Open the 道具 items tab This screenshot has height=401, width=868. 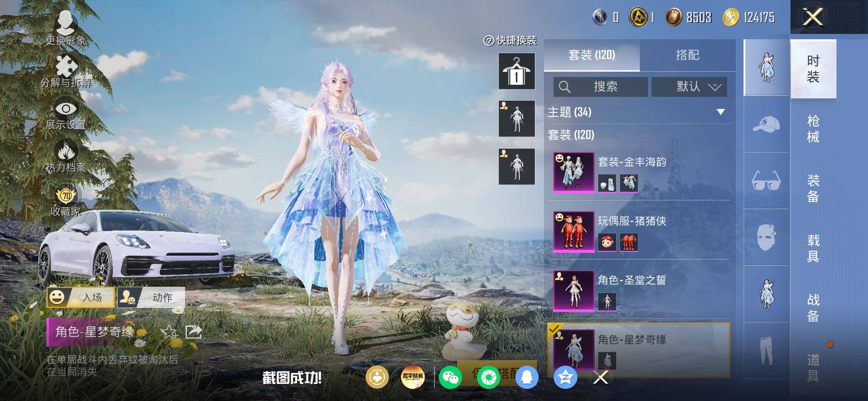813,368
